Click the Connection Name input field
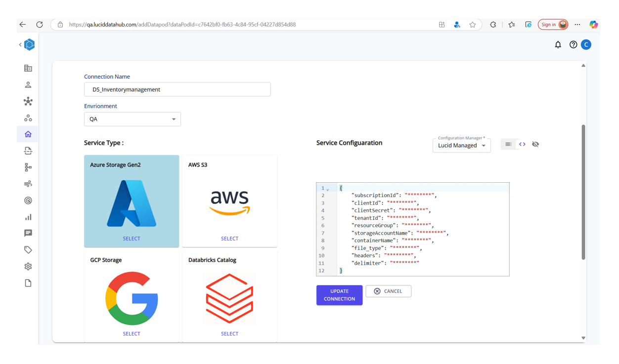Image resolution: width=619 pixels, height=364 pixels. (177, 89)
